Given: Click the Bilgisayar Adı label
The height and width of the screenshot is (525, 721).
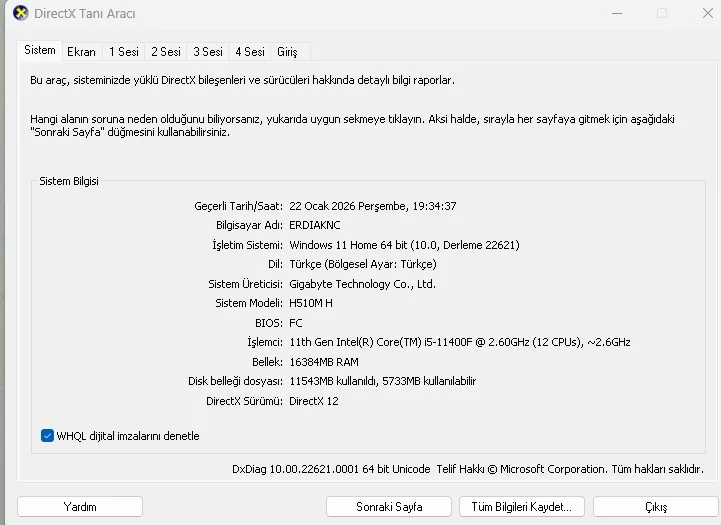Looking at the screenshot, I should pyautogui.click(x=249, y=225).
